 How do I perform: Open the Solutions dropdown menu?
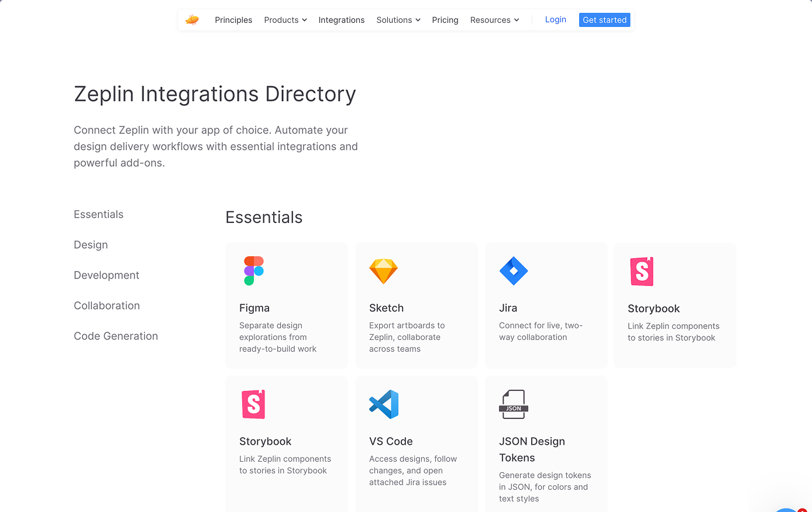[398, 20]
